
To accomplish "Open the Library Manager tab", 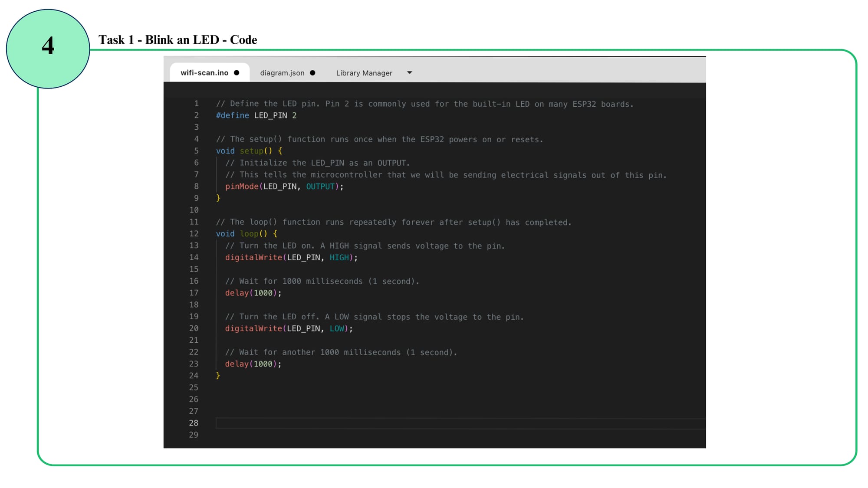I will pyautogui.click(x=364, y=73).
